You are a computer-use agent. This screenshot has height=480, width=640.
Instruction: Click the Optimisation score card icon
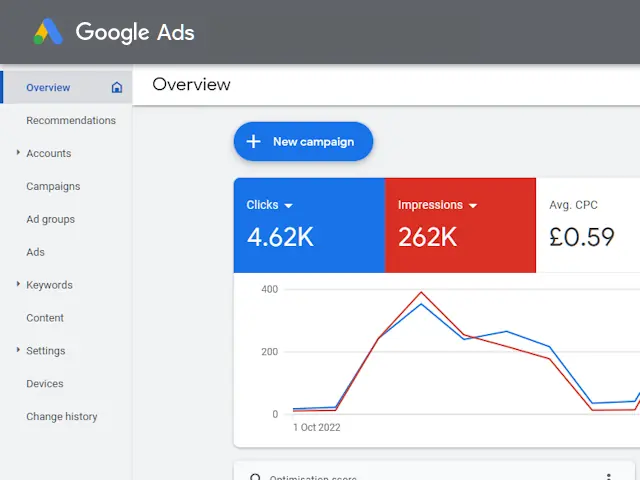255,477
